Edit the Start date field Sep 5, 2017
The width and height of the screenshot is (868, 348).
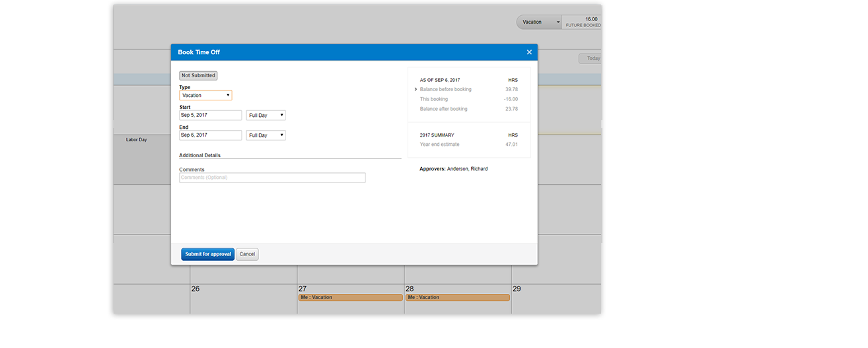click(x=211, y=115)
